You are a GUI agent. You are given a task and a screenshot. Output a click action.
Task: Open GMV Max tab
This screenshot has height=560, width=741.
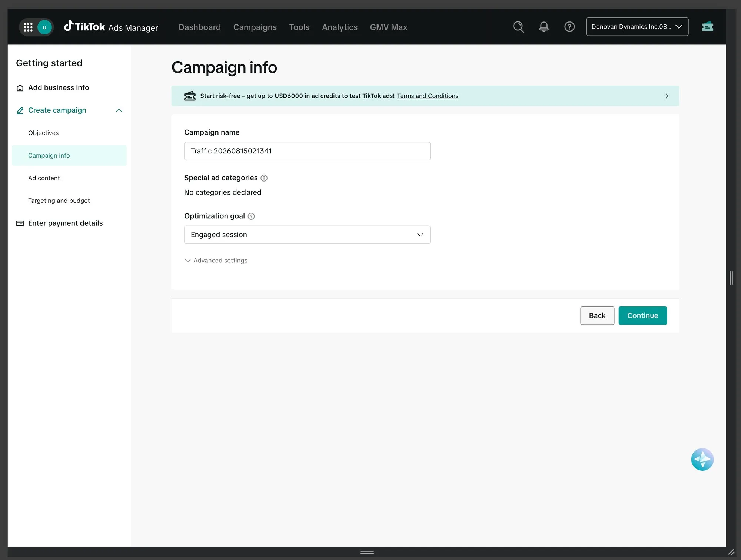(389, 27)
